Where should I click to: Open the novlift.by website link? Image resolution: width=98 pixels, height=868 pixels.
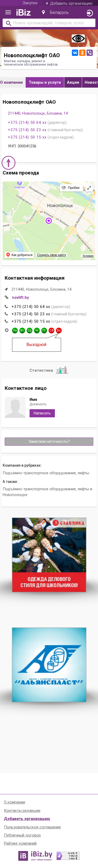pyautogui.click(x=20, y=297)
